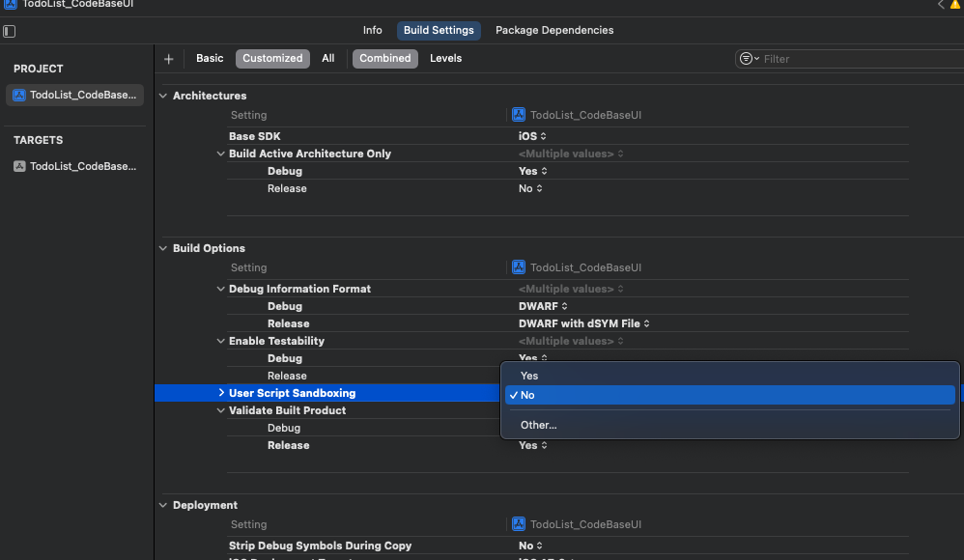
Task: Open Debug Information Format Multiple values popup
Action: [x=571, y=289]
